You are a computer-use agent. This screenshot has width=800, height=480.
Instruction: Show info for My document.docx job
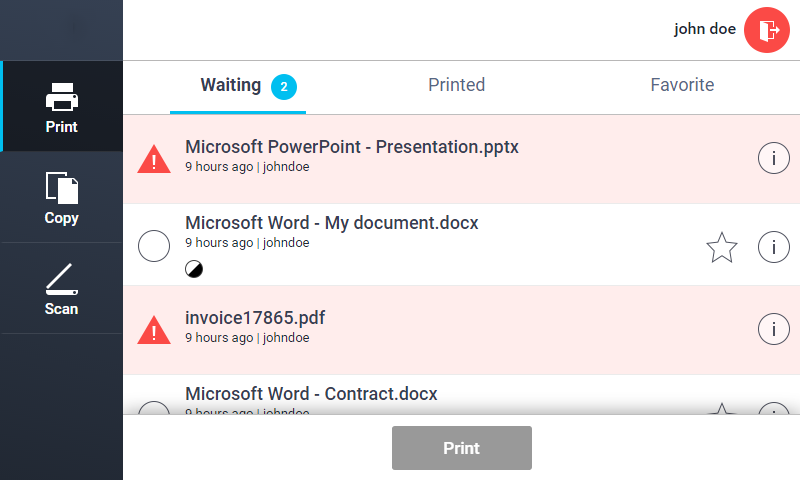(773, 246)
